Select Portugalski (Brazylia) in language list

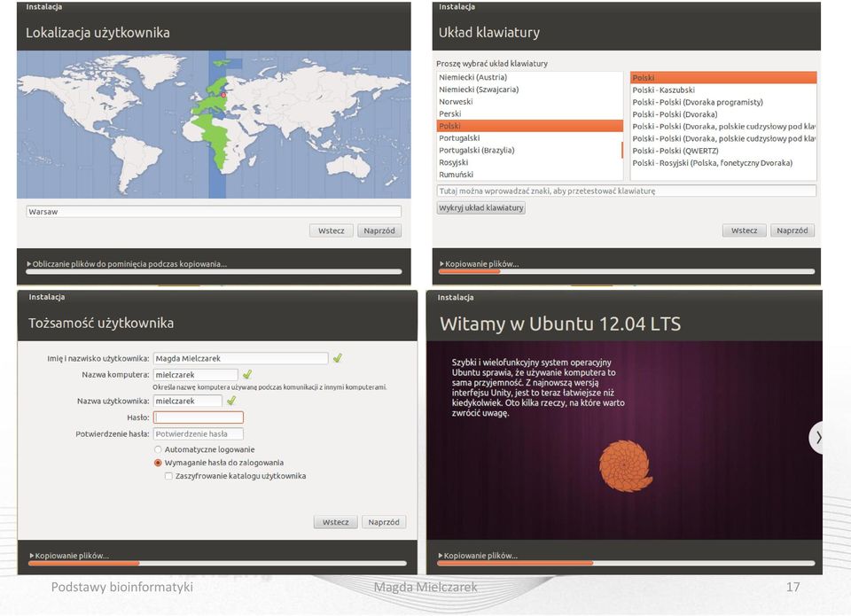pyautogui.click(x=529, y=151)
